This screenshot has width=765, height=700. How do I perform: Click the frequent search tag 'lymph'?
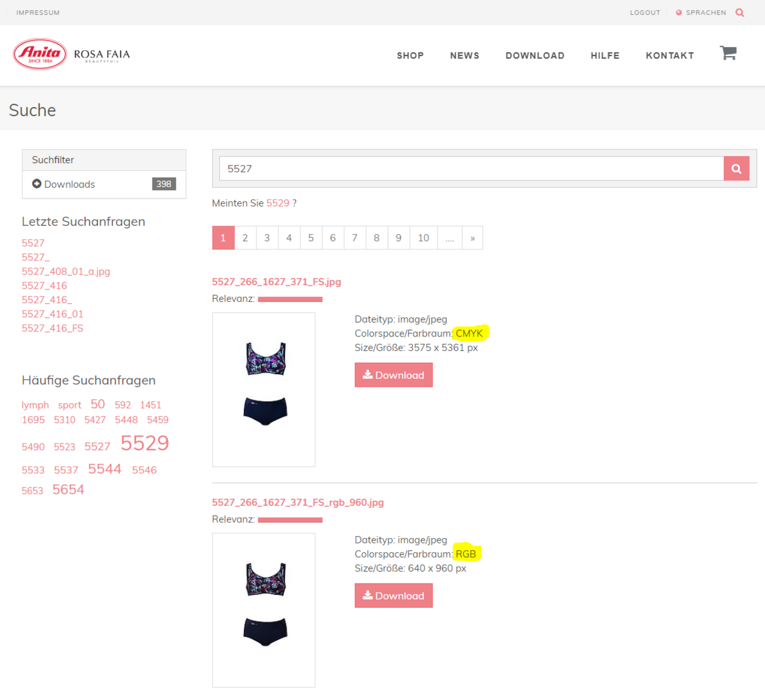(x=35, y=405)
